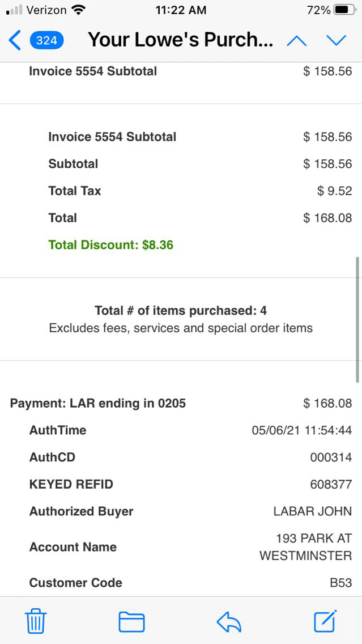
Task: Click the vertical scrollbar indicator
Action: click(x=357, y=319)
